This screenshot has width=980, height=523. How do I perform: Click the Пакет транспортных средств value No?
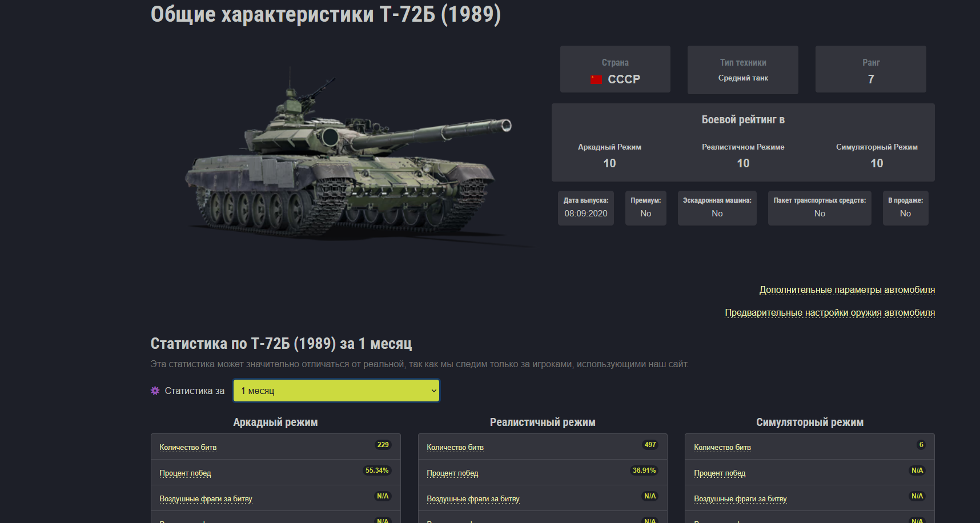tap(820, 214)
